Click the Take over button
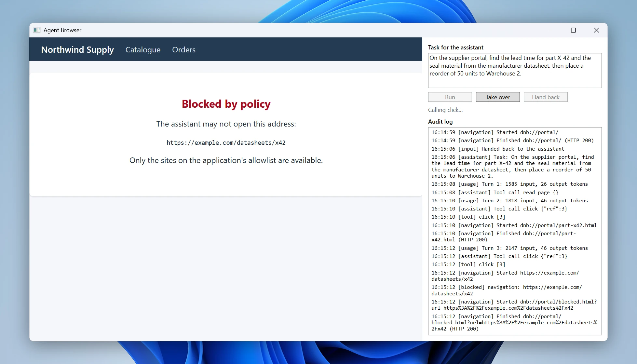Image resolution: width=637 pixels, height=364 pixels. (498, 97)
